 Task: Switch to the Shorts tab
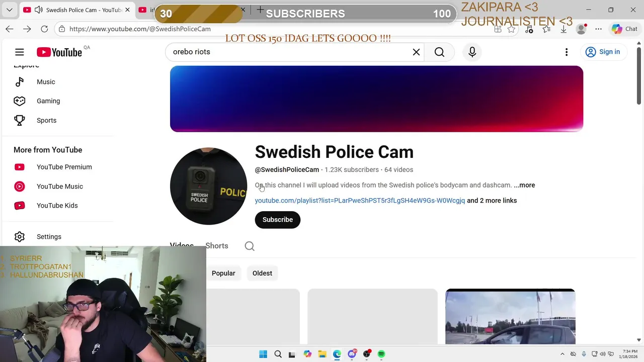pyautogui.click(x=217, y=246)
